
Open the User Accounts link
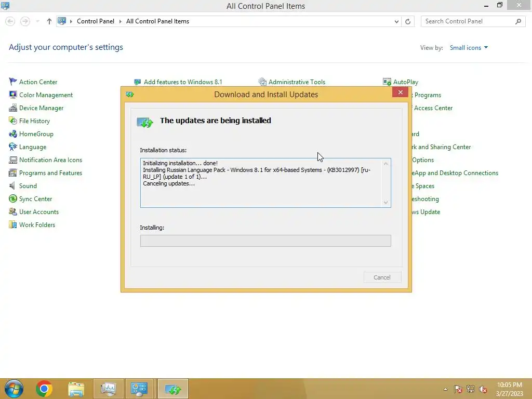tap(38, 212)
